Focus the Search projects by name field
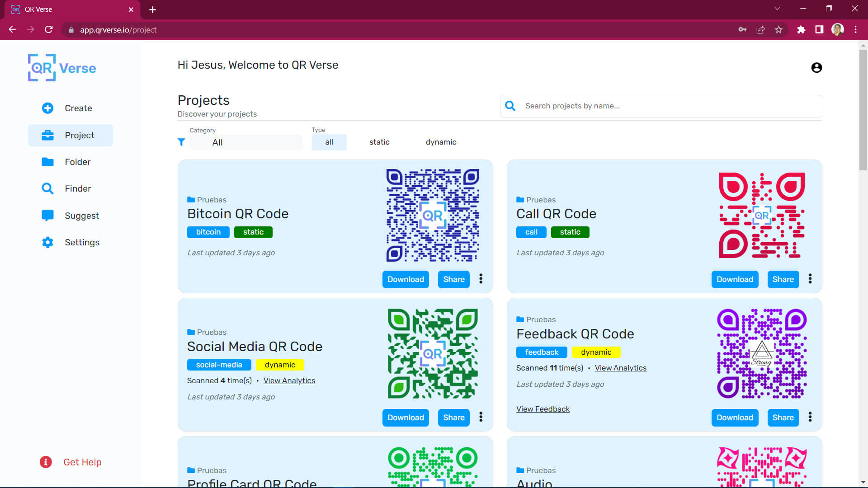Viewport: 868px width, 488px height. coord(661,106)
